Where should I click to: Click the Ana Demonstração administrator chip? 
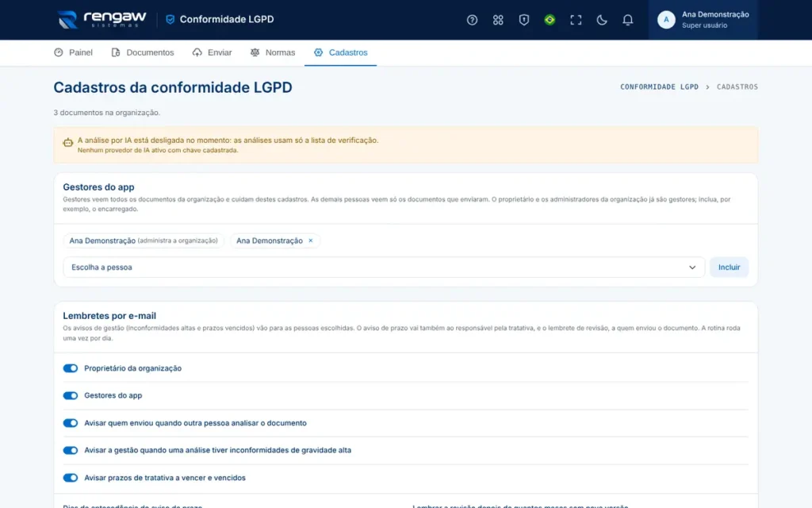pos(144,241)
